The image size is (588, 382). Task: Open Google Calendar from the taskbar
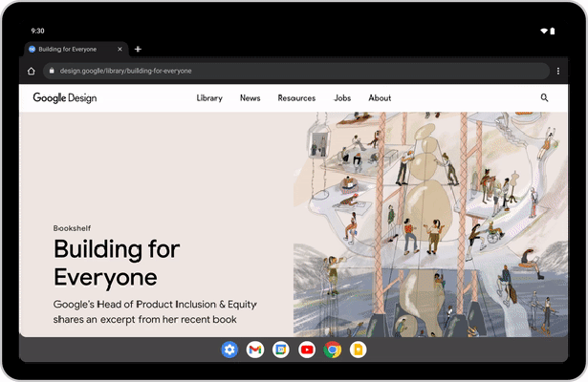click(281, 350)
